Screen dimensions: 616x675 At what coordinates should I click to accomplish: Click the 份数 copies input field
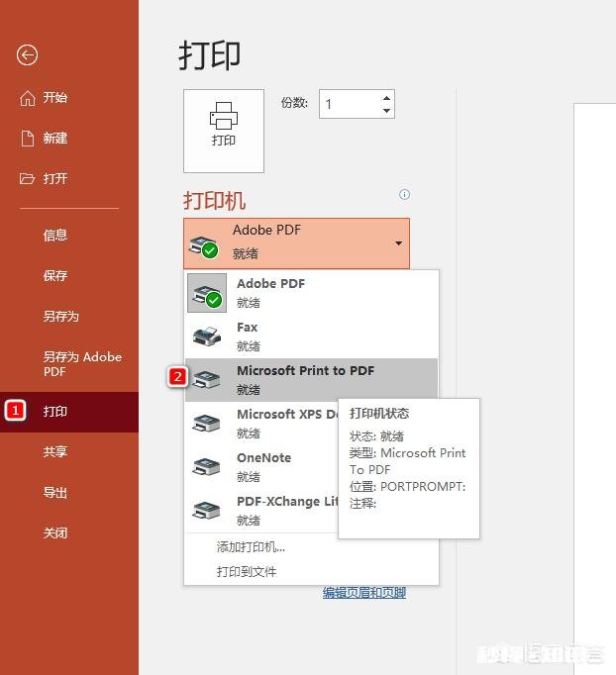click(357, 104)
